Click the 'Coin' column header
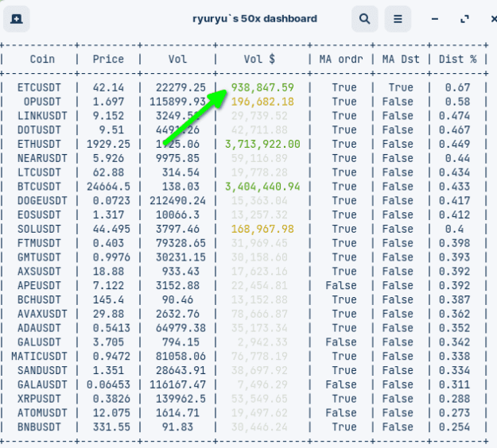Image resolution: width=497 pixels, height=448 pixels. coord(42,60)
